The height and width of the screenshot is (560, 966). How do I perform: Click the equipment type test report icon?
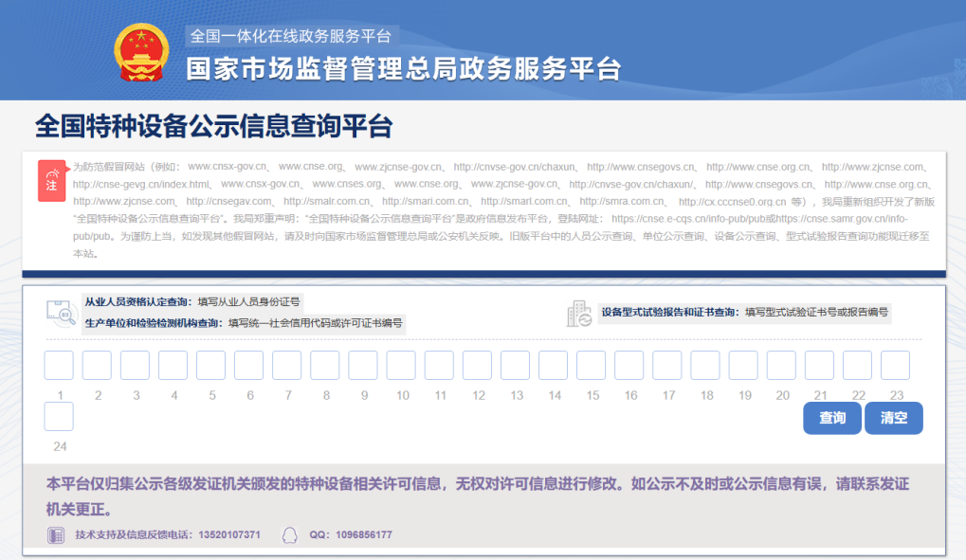(x=579, y=314)
